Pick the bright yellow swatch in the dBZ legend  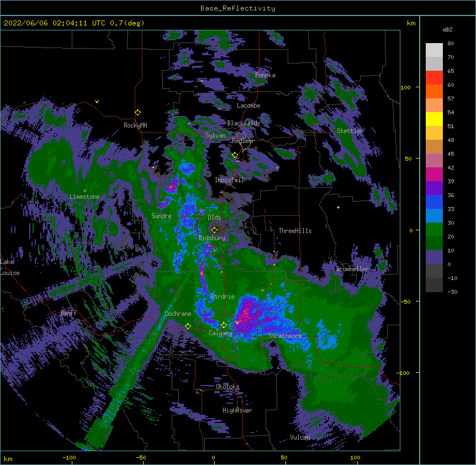pyautogui.click(x=434, y=119)
